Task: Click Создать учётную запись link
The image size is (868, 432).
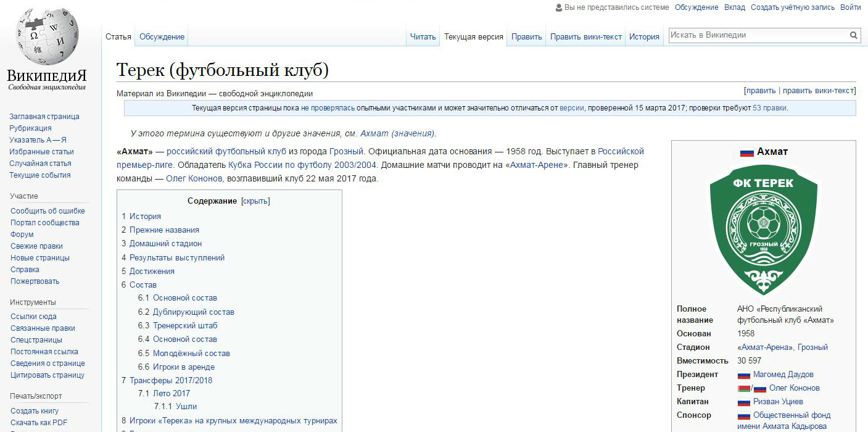Action: click(793, 7)
